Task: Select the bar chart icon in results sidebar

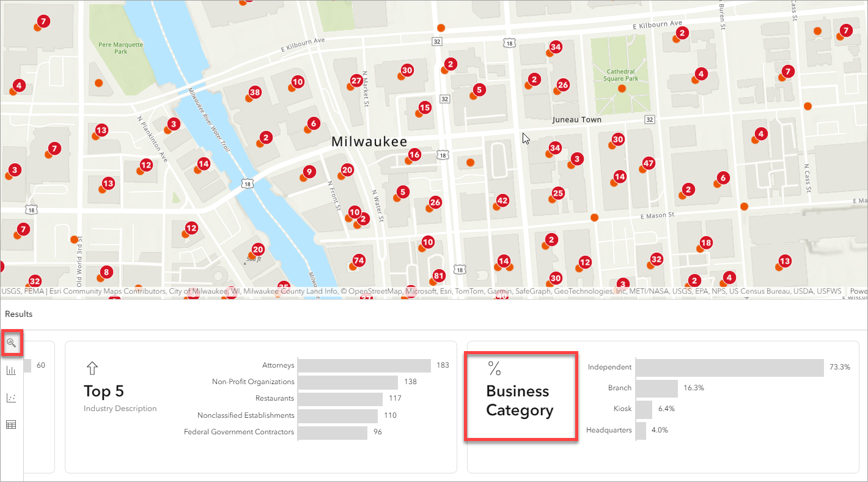Action: click(11, 370)
